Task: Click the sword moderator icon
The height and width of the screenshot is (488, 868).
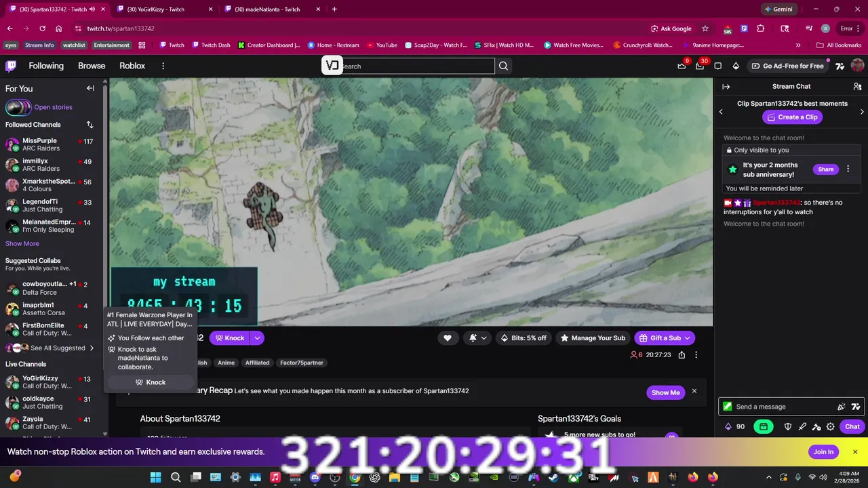Action: point(802,426)
